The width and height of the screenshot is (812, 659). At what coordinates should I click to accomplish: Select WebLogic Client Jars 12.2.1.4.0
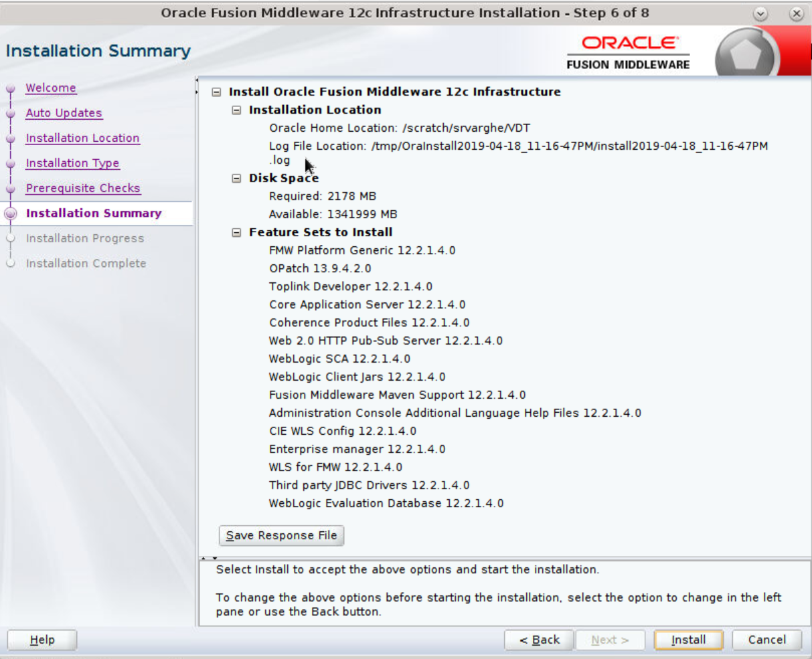(357, 377)
